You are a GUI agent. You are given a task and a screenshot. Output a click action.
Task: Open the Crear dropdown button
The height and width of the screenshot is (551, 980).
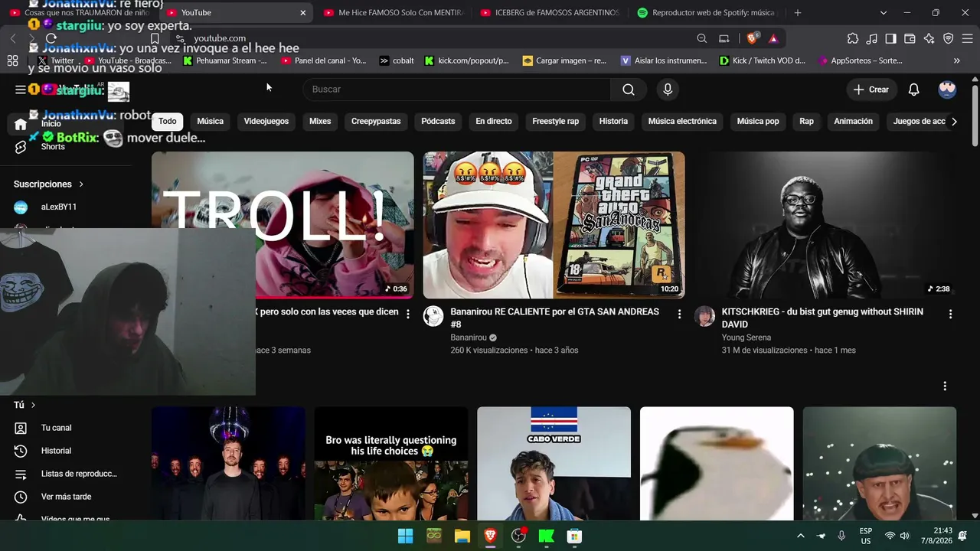(871, 90)
